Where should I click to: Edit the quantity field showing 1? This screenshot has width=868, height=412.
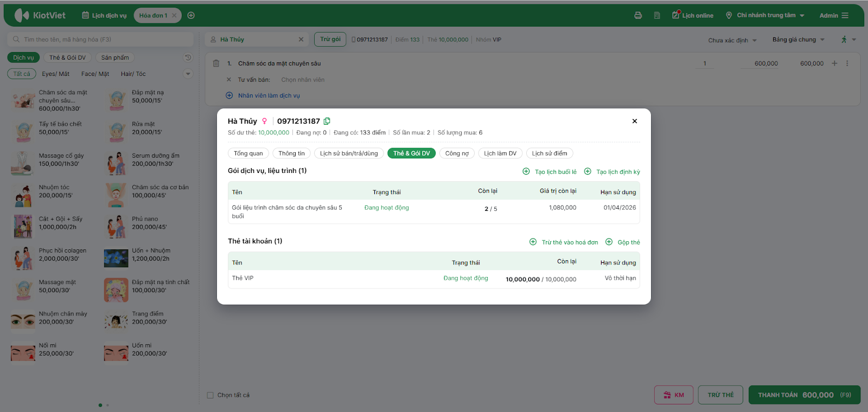tap(705, 63)
